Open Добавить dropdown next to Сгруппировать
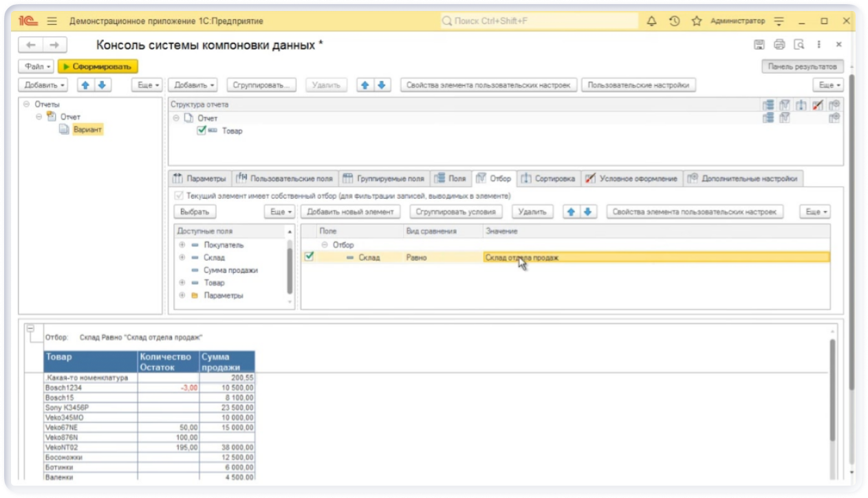The height and width of the screenshot is (498, 868). (x=195, y=85)
